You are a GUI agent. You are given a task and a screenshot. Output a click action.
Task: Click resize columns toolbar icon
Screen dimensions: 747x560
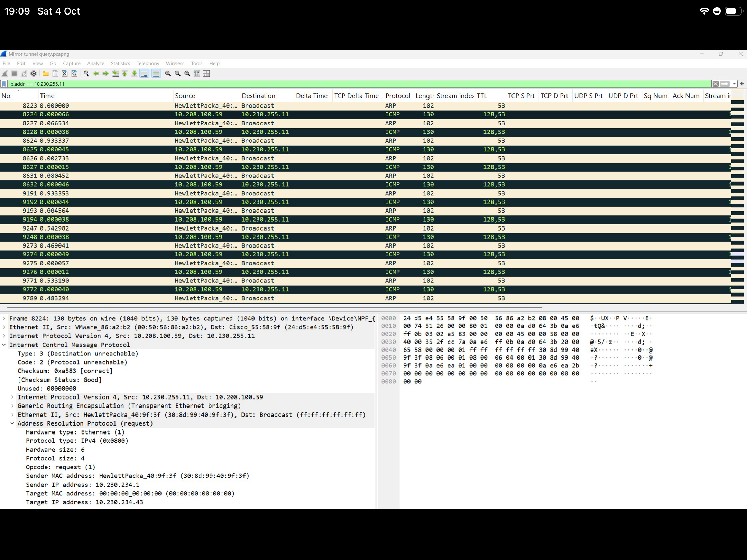point(197,73)
